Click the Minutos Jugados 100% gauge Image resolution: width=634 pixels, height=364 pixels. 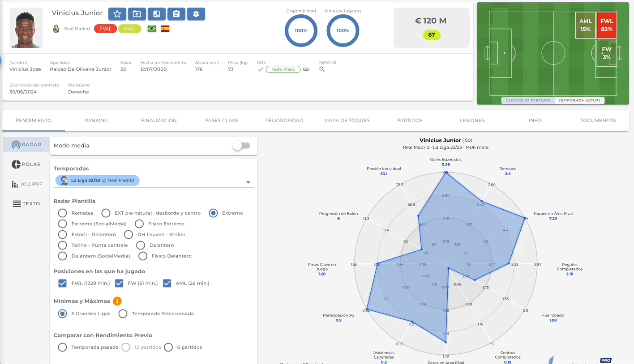(x=343, y=31)
